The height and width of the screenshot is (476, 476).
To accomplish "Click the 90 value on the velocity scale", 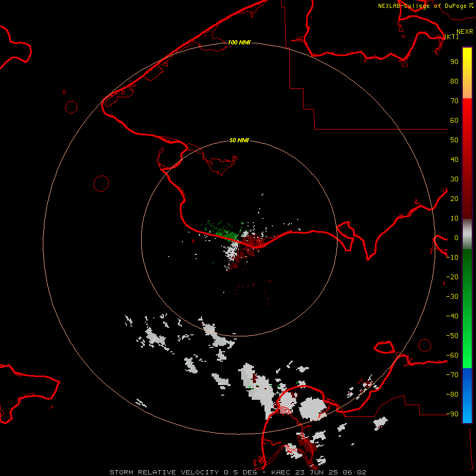I will click(454, 62).
